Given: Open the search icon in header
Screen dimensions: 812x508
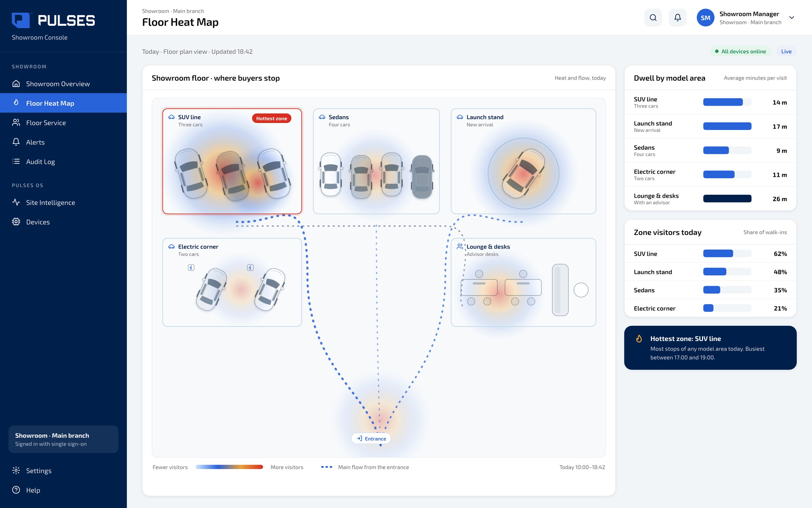Looking at the screenshot, I should [x=653, y=18].
